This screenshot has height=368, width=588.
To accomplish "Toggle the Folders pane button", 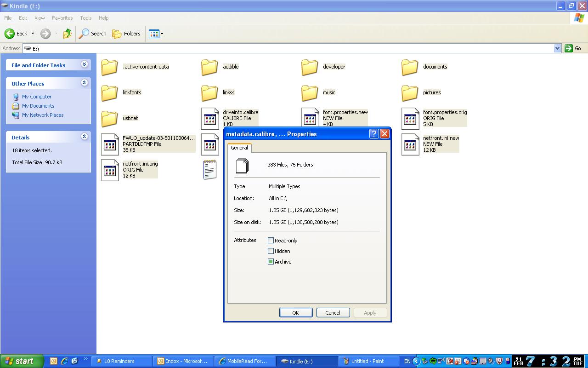I will 126,34.
